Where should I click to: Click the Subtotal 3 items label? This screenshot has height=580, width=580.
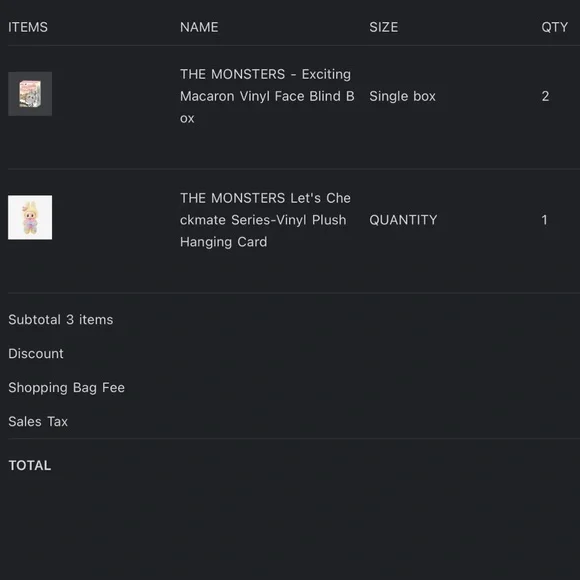click(61, 320)
